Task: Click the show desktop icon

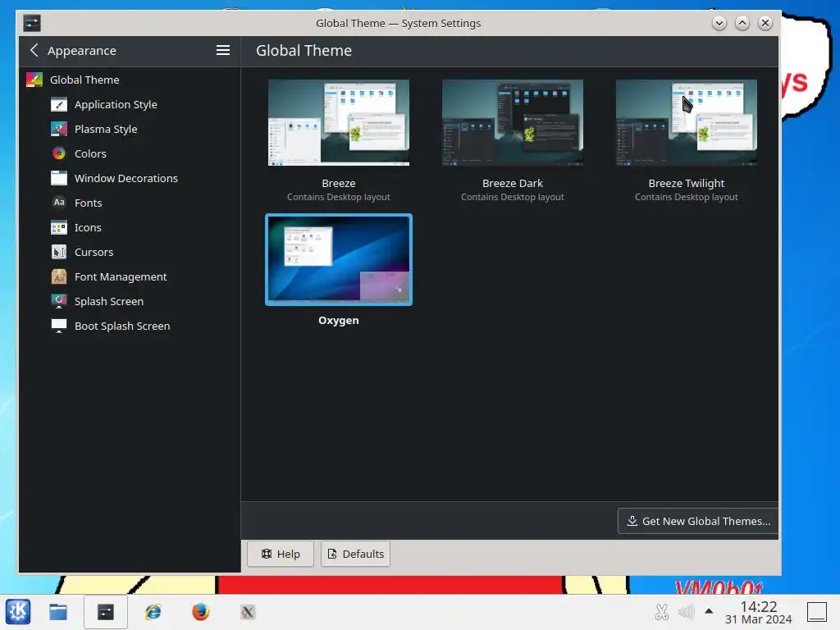Action: (818, 612)
